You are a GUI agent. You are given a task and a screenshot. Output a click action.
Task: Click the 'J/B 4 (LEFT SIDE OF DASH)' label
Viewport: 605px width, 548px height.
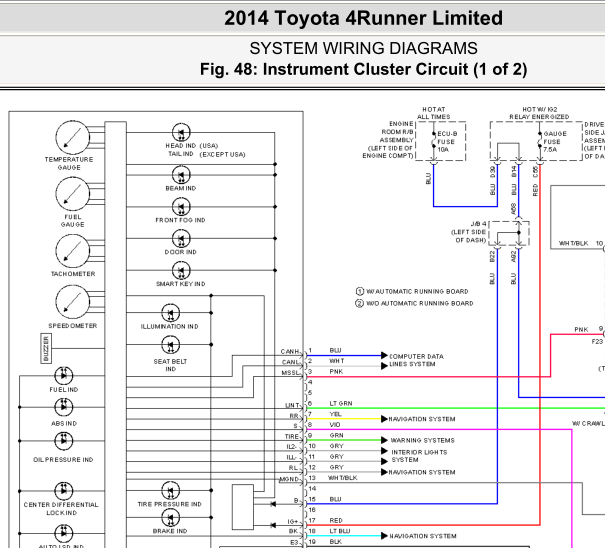(468, 232)
